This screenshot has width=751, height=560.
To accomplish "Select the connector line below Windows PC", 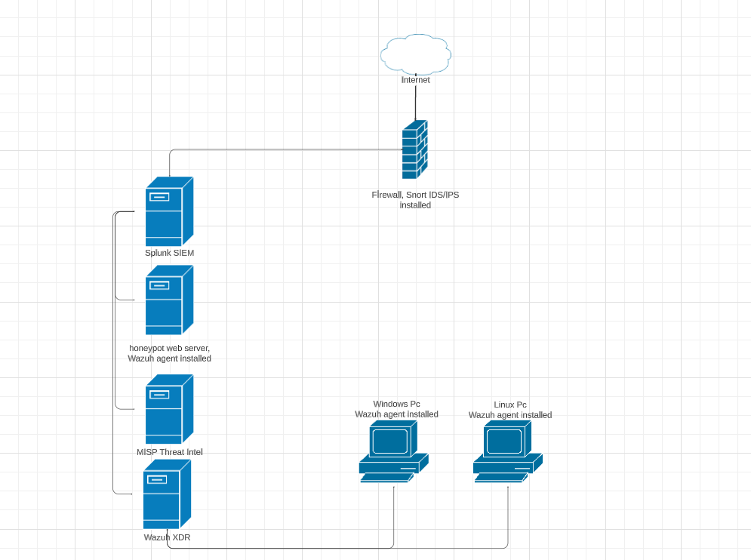I will 394,518.
